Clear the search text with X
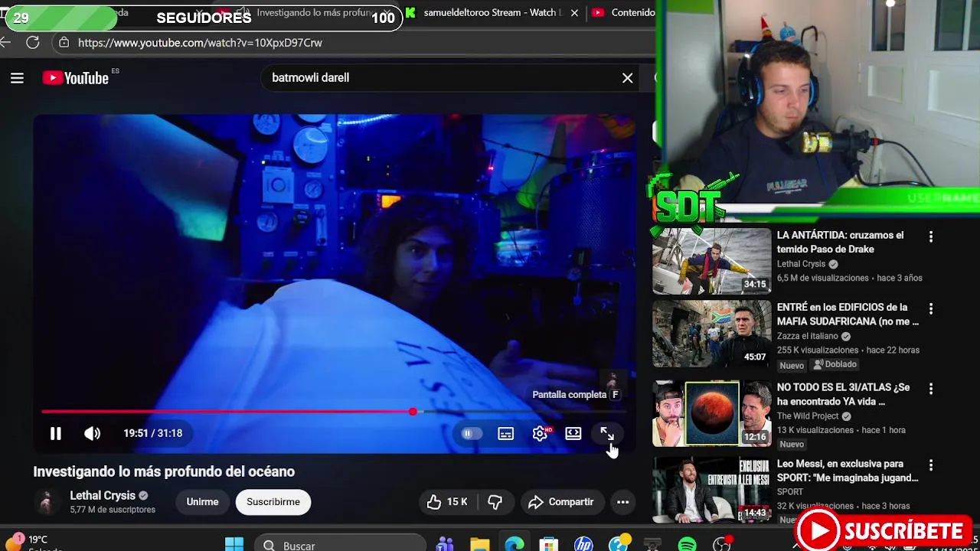Image resolution: width=980 pixels, height=551 pixels. pyautogui.click(x=627, y=77)
